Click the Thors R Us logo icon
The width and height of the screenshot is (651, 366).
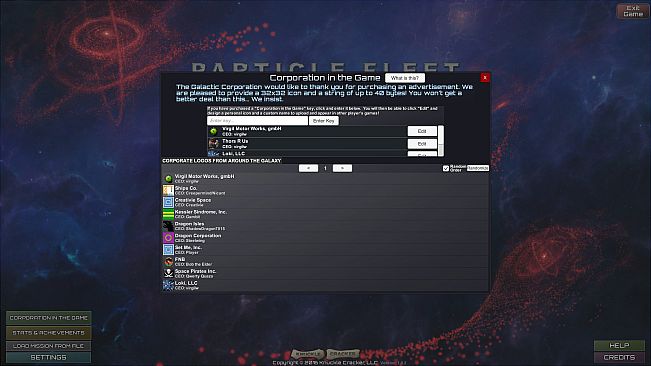pyautogui.click(x=213, y=144)
